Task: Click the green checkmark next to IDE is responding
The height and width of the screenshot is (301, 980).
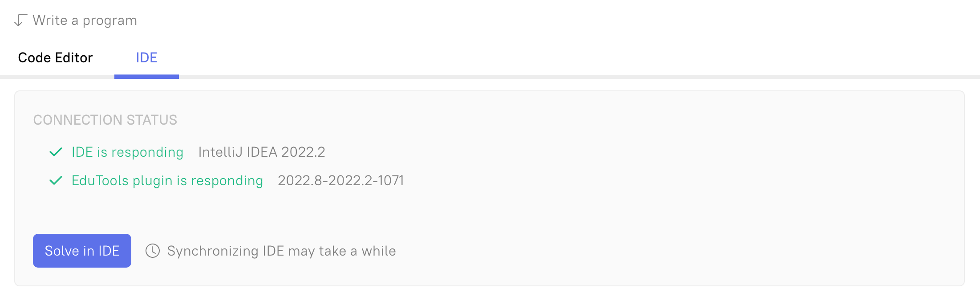Action: [x=56, y=152]
